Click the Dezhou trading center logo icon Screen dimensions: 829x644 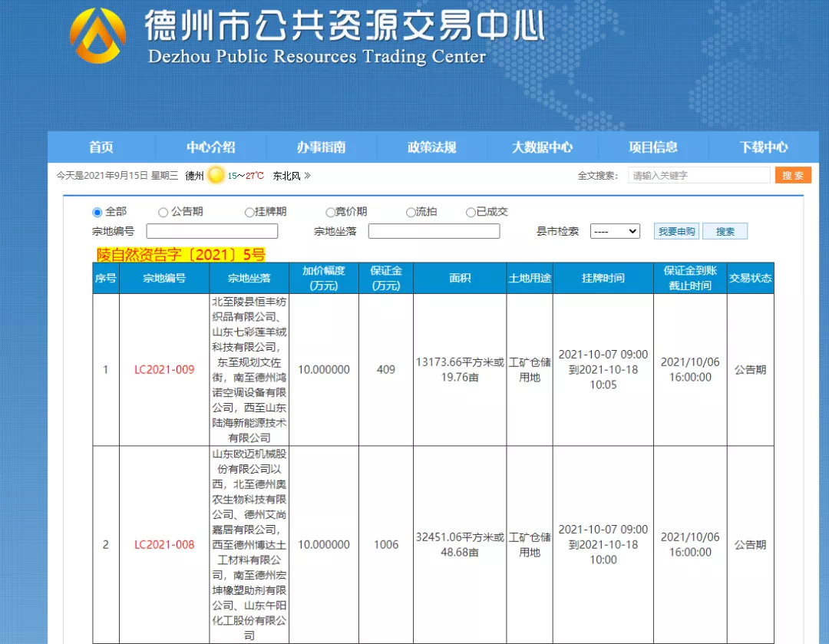97,35
